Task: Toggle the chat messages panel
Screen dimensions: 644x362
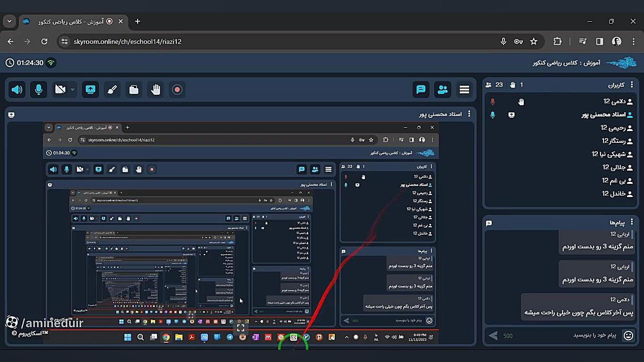Action: coord(421,90)
